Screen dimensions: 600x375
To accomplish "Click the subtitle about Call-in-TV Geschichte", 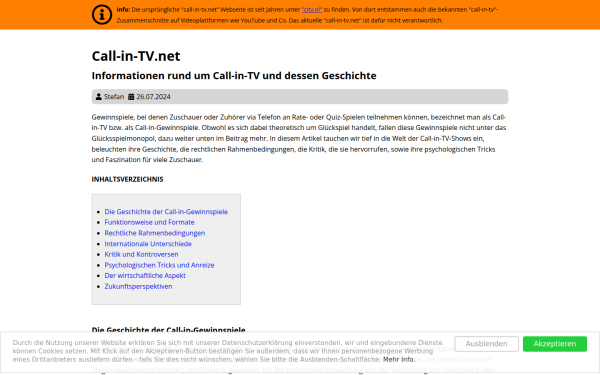I will [234, 76].
